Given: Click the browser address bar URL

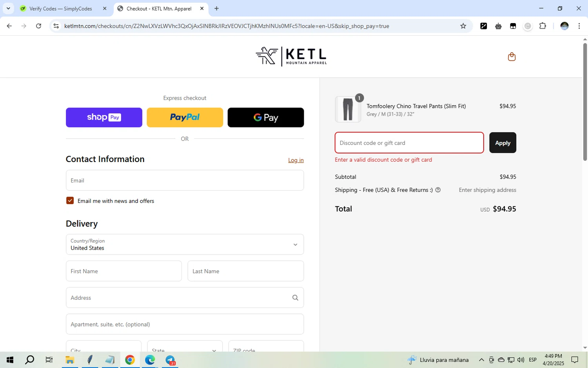Looking at the screenshot, I should pyautogui.click(x=227, y=26).
